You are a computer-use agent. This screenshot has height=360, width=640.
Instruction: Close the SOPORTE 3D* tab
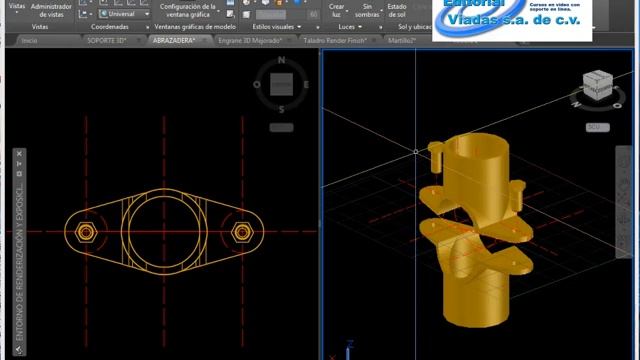[139, 41]
